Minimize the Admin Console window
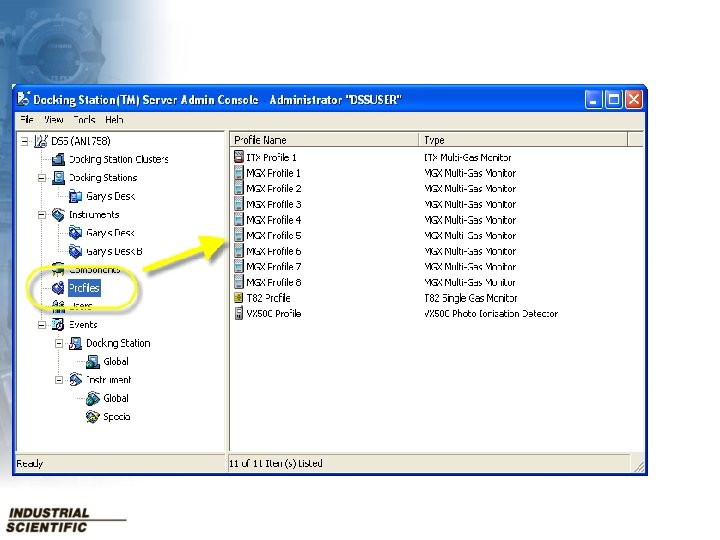720x540 pixels. 593,99
